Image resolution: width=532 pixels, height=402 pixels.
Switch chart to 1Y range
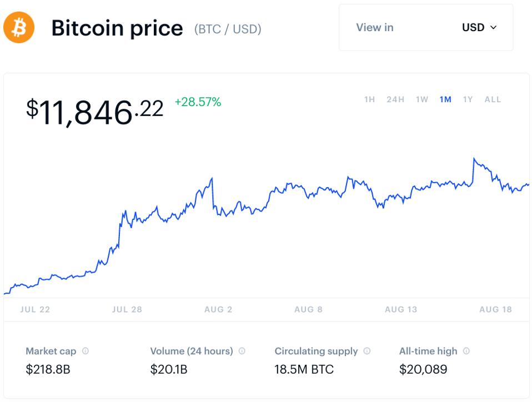[468, 99]
